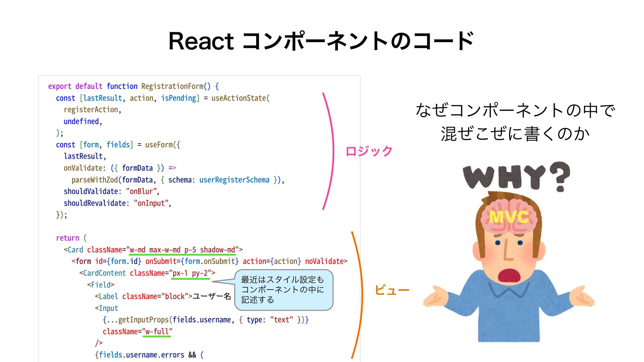Click the "<Input" tag line

pos(106,308)
